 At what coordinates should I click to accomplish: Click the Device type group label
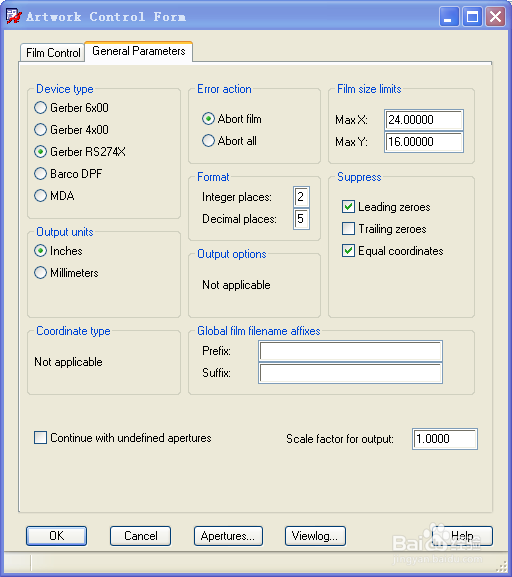(65, 89)
